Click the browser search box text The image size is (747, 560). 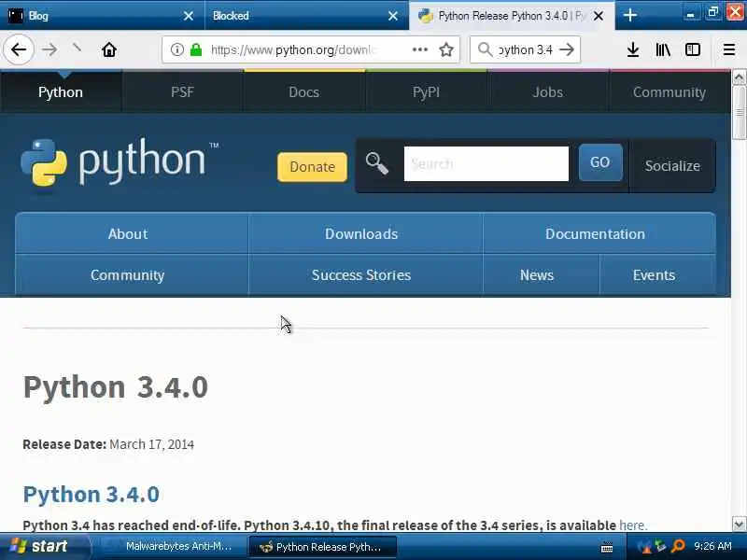(x=526, y=49)
